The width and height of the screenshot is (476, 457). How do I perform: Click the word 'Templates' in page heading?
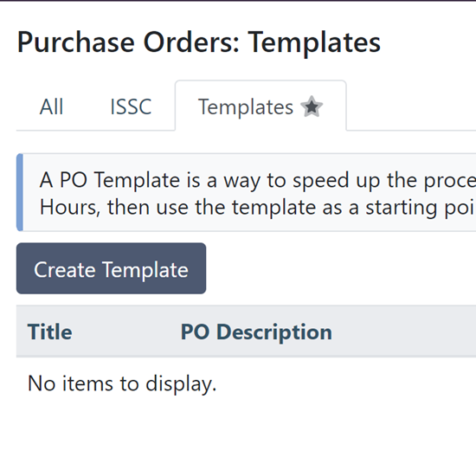click(x=314, y=43)
